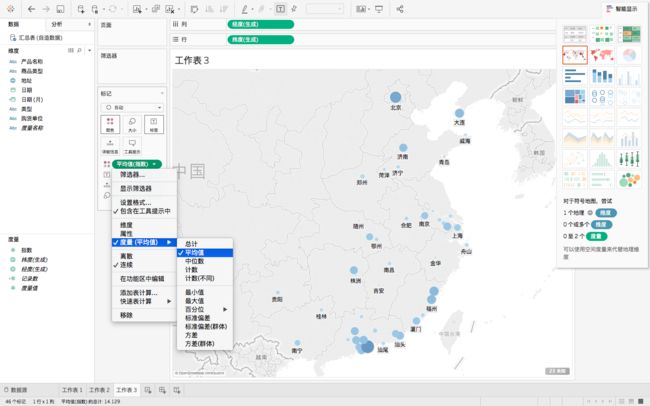This screenshot has height=406, width=650.
Task: Switch to the 分析 pane tab
Action: (x=57, y=24)
